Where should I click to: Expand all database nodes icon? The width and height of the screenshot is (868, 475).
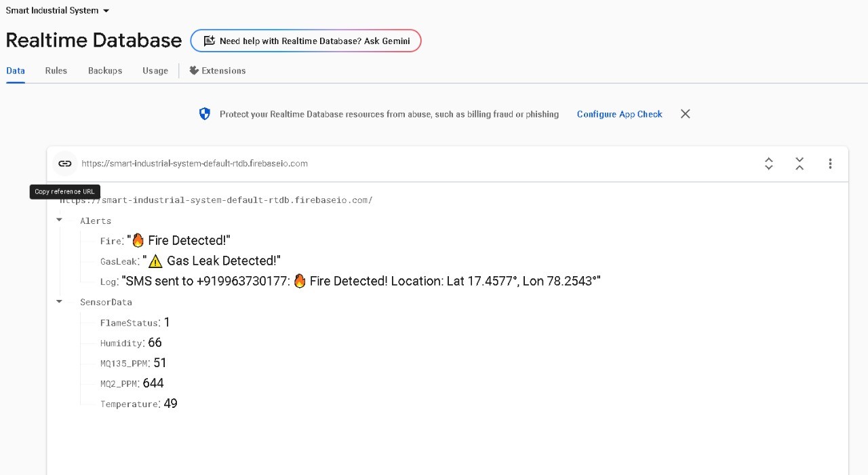pyautogui.click(x=769, y=164)
